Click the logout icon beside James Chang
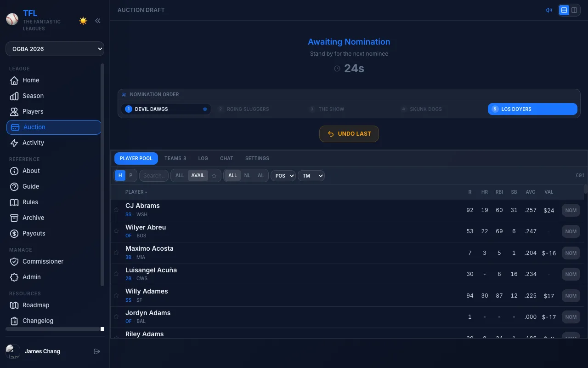 97,351
